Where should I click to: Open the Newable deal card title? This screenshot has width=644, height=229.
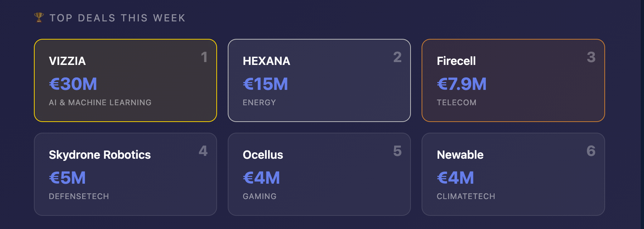tap(460, 155)
